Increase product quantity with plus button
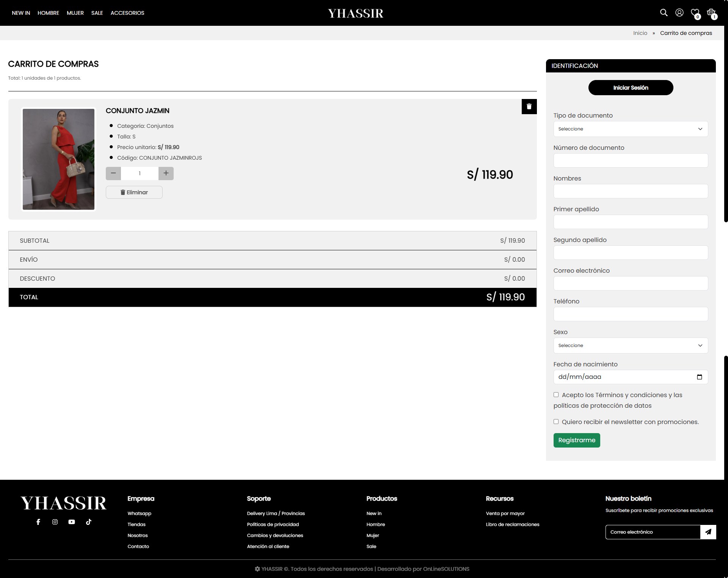The image size is (728, 578). tap(166, 173)
